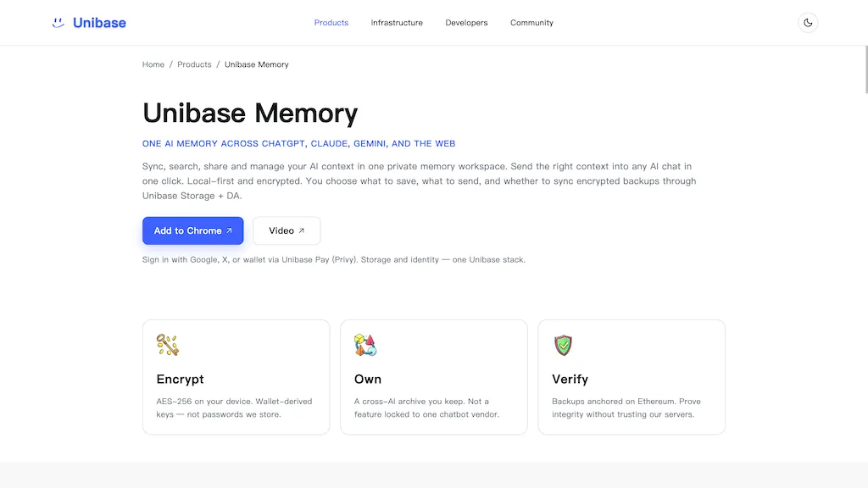Toggle dark mode with the moon icon
This screenshot has width=868, height=488.
808,23
